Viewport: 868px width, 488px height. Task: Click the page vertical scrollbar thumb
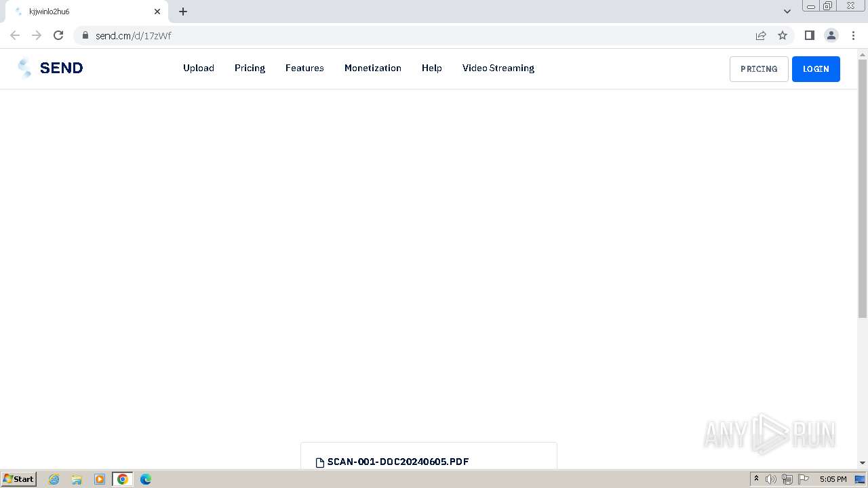(863, 188)
